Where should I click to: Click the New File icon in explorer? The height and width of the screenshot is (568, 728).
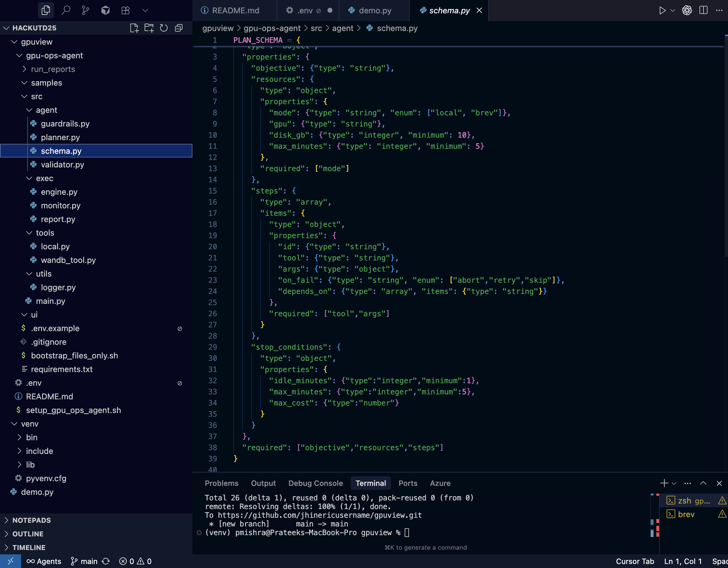(134, 28)
